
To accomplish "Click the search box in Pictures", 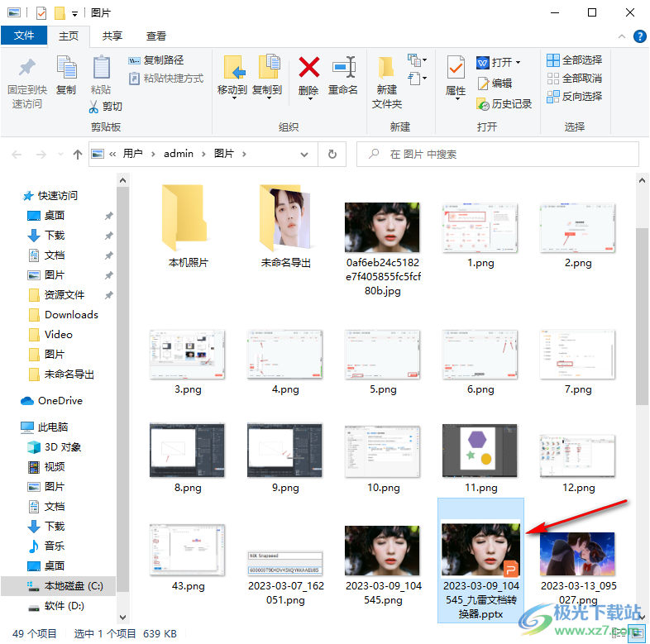I will pos(498,155).
